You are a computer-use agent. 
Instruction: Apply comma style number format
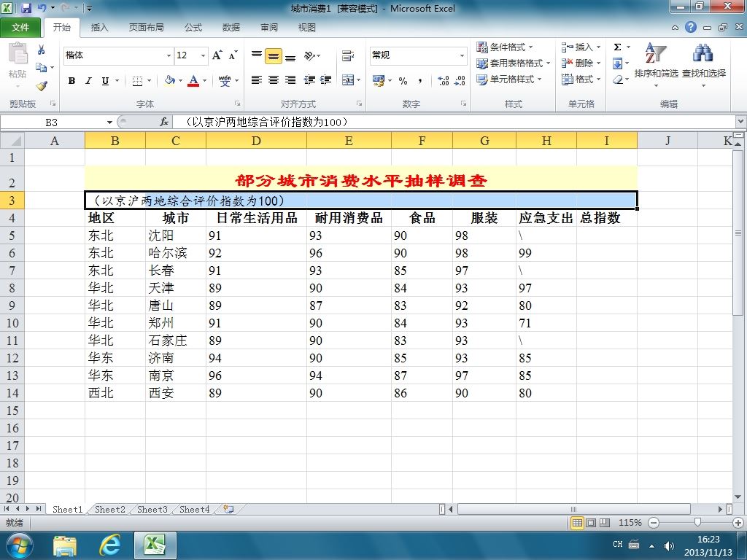(419, 81)
